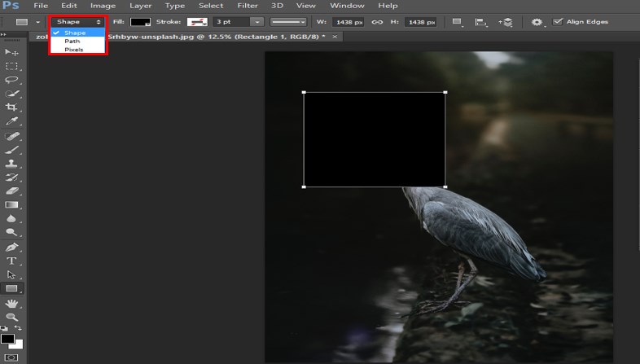Open the Filter menu
640x364 pixels.
pos(248,6)
